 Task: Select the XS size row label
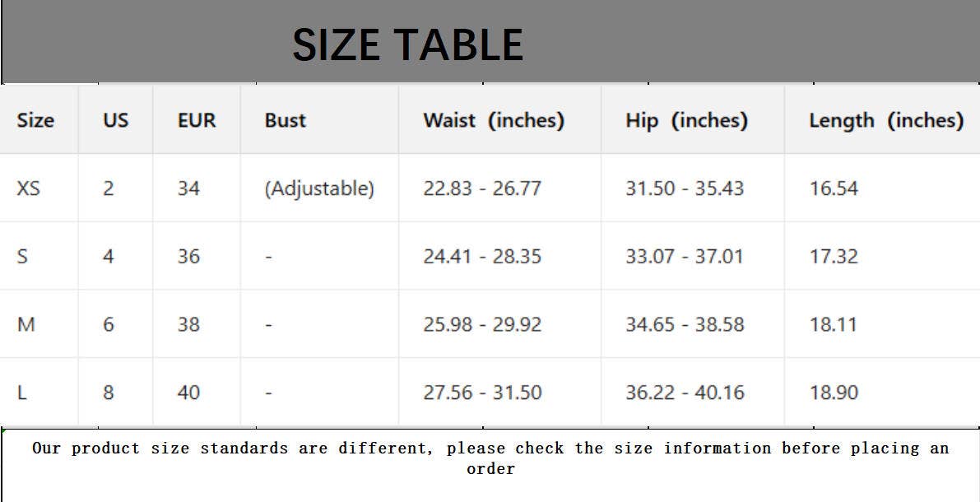[x=28, y=188]
